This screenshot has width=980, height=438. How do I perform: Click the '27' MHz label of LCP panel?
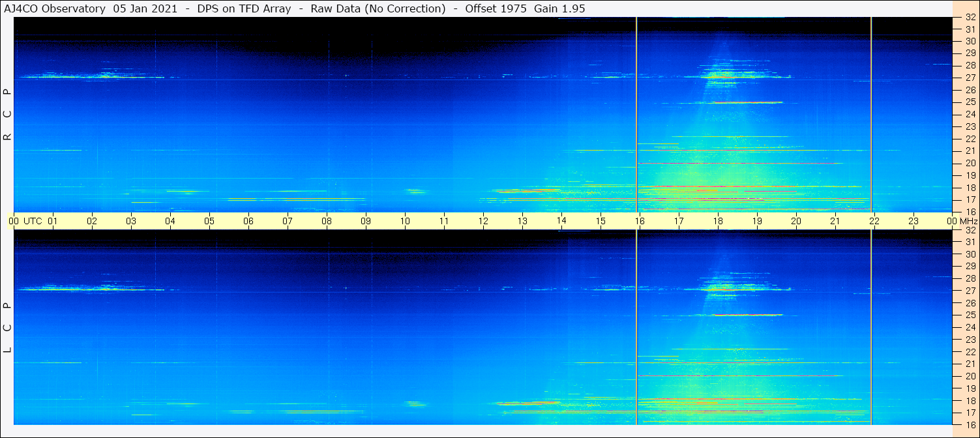coord(970,291)
